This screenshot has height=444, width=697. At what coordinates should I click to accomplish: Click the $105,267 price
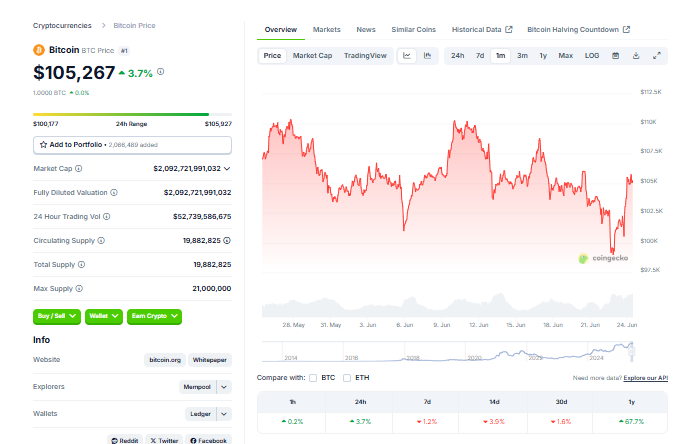coord(74,73)
